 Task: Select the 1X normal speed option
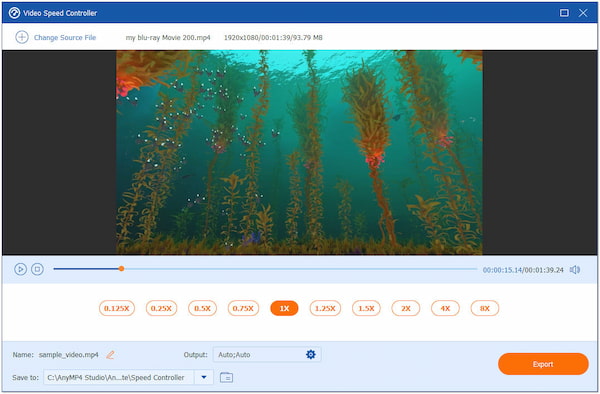pyautogui.click(x=284, y=308)
